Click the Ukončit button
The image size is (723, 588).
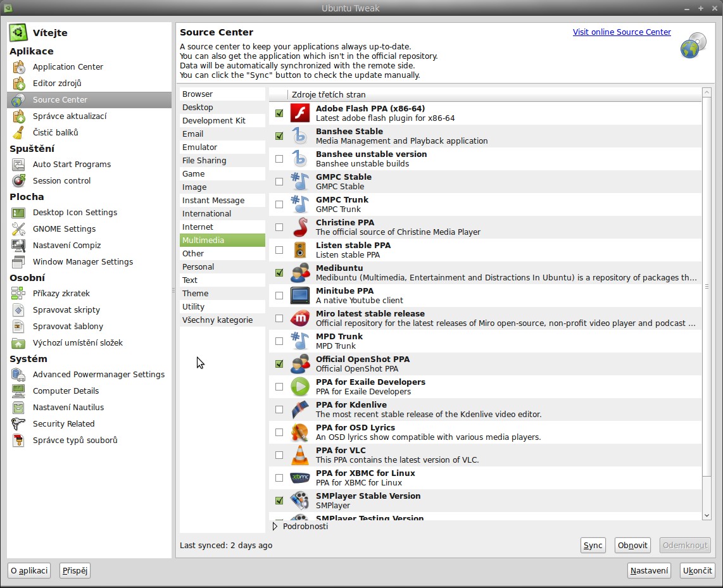tap(697, 570)
